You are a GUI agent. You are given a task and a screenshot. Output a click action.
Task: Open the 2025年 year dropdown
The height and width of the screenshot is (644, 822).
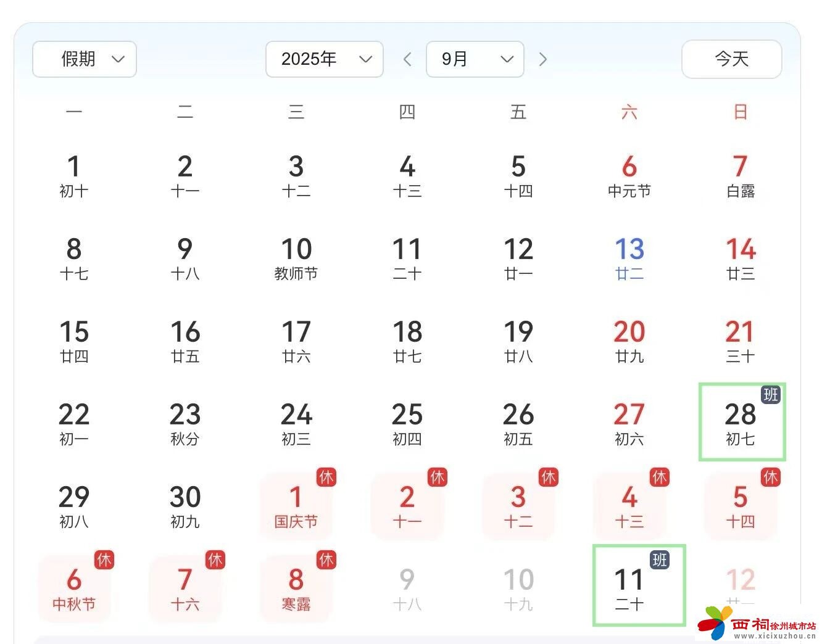pos(324,59)
